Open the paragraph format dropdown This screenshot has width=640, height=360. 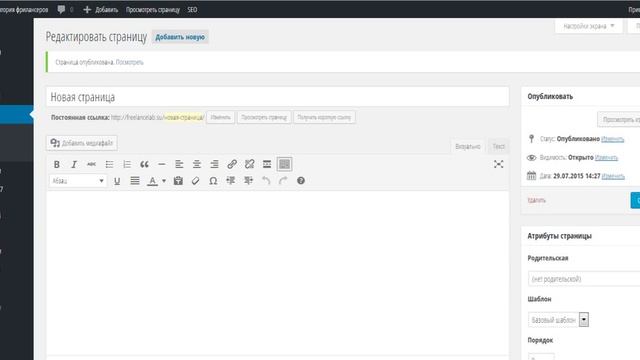(x=78, y=181)
